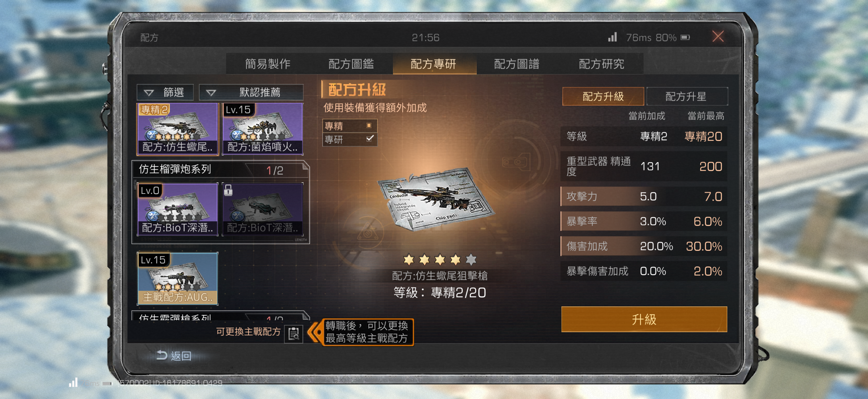Collapse the 仿生榴彈炮系列 group header
The height and width of the screenshot is (399, 868).
click(x=220, y=169)
